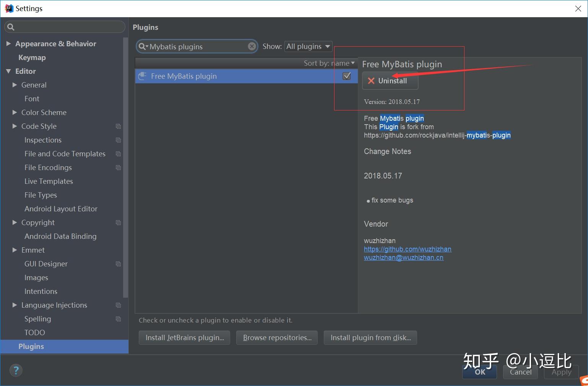This screenshot has height=386, width=588.
Task: Expand the Code Style node
Action: pyautogui.click(x=15, y=126)
